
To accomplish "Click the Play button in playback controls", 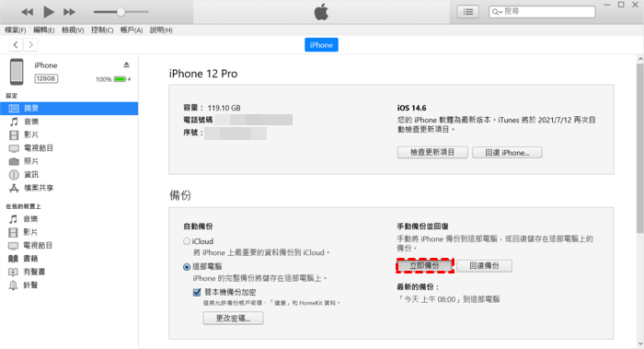I will 49,12.
